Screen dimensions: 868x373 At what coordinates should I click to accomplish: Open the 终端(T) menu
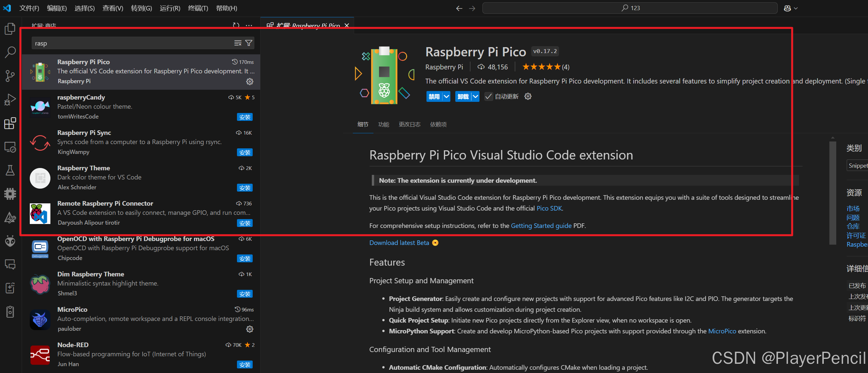coord(198,8)
